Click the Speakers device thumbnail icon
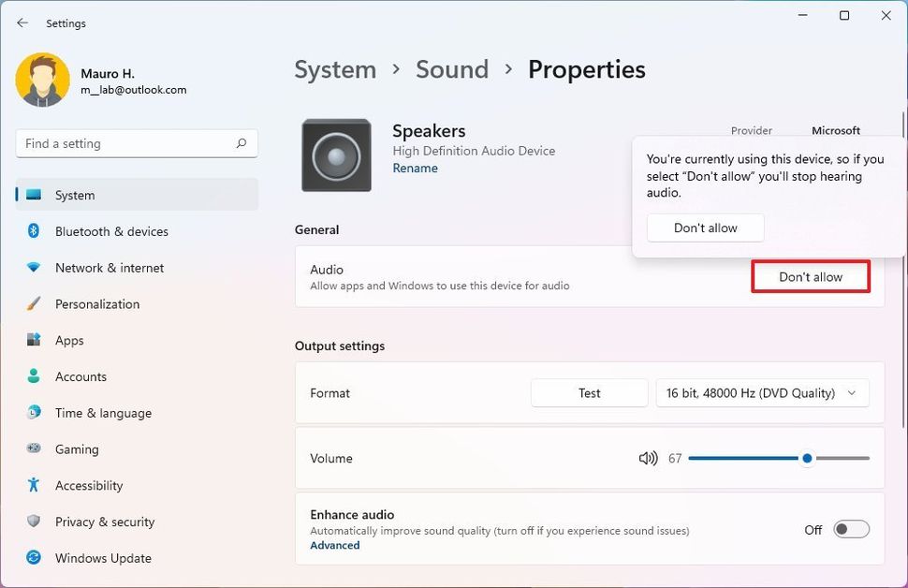Viewport: 908px width, 588px height. click(335, 154)
